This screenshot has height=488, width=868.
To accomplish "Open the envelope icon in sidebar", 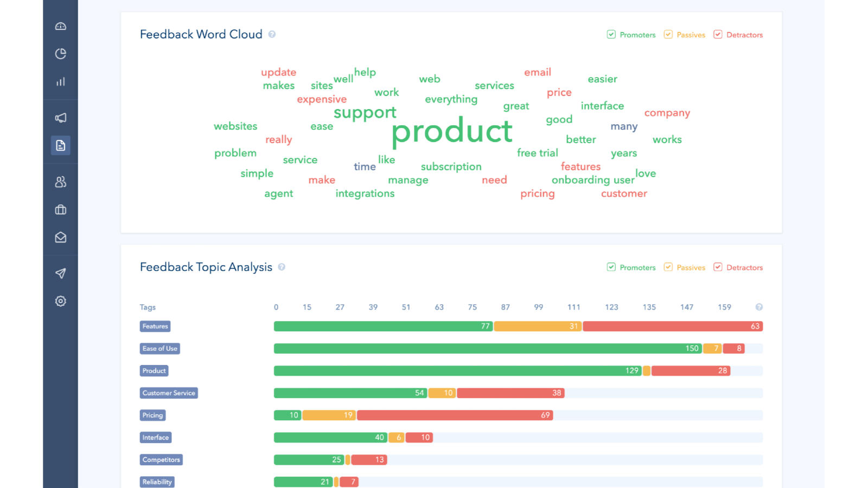I will (61, 237).
